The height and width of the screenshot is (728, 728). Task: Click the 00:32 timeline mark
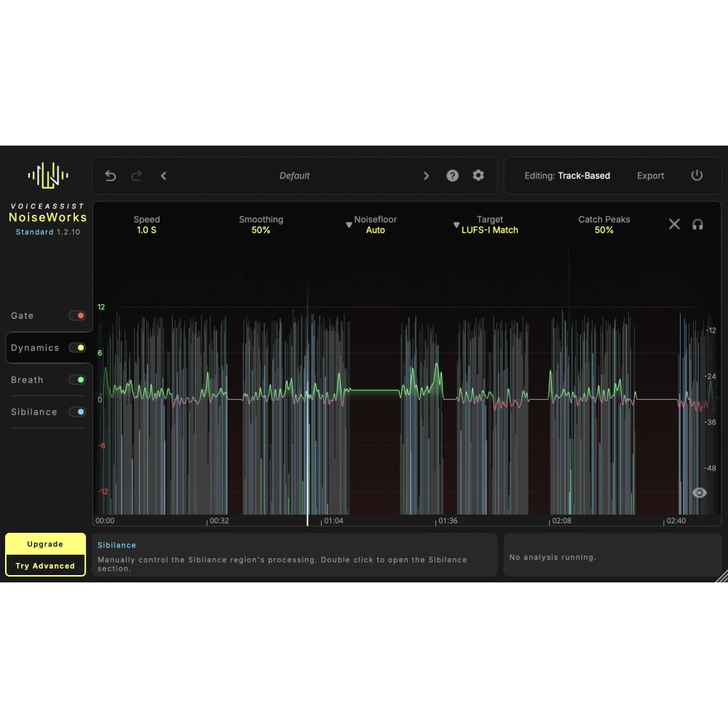219,521
